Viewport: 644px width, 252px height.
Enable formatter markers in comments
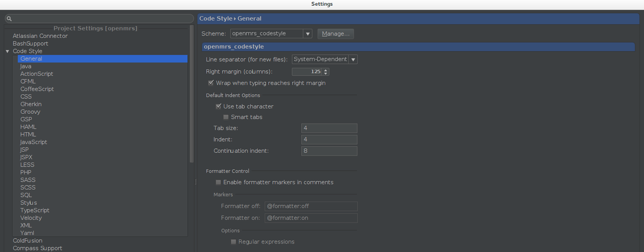(x=219, y=182)
